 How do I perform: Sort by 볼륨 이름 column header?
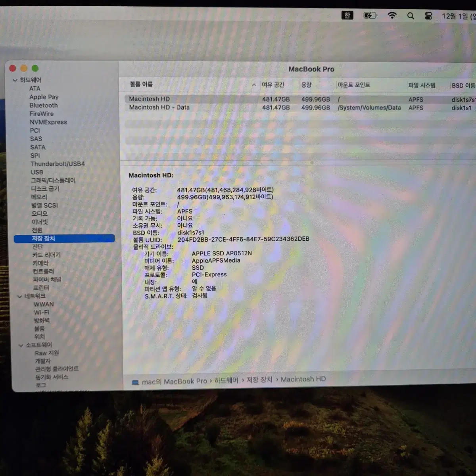[141, 84]
